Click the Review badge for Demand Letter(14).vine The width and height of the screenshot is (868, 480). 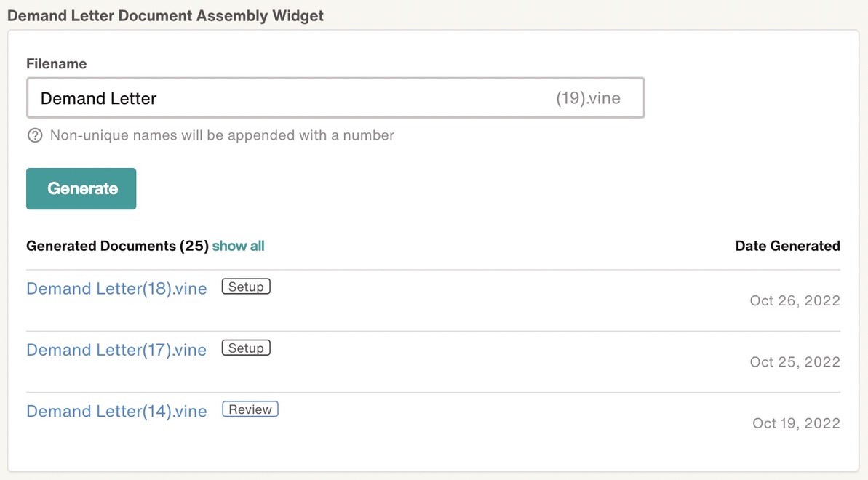point(250,409)
